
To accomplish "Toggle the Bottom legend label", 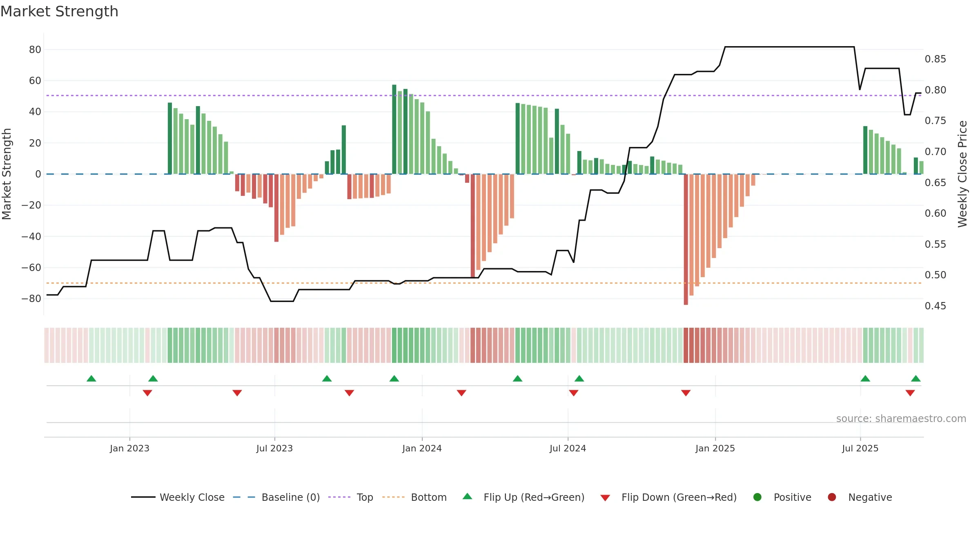I will 429,497.
